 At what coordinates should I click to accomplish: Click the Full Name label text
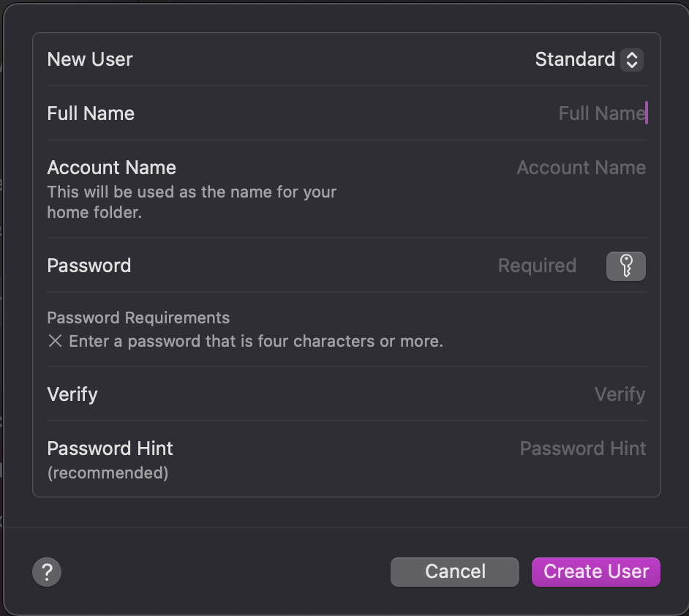click(91, 113)
